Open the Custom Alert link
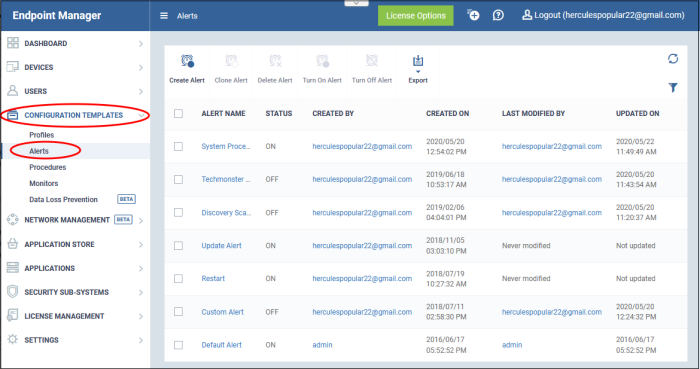Screen dimensions: 700x369 coord(222,312)
